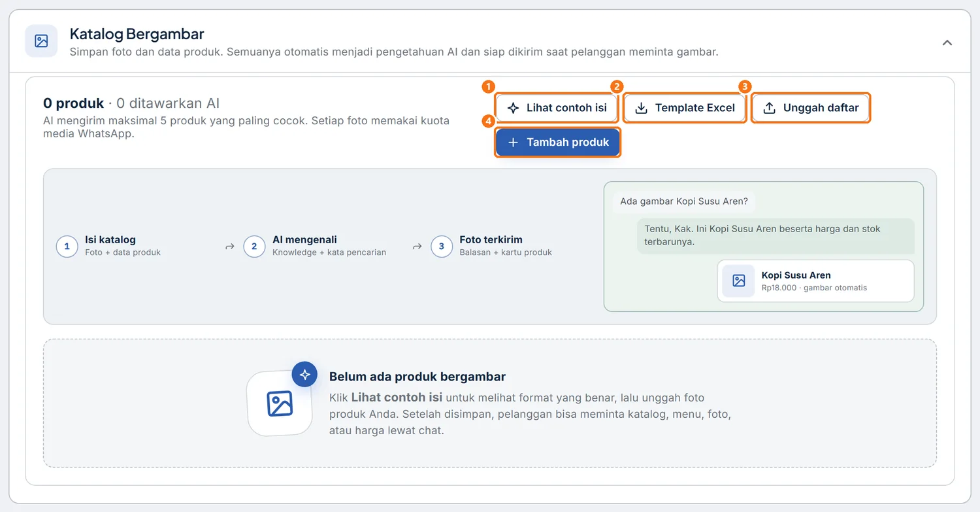Screen dimensions: 980x512
Task: Select step 3 circle for Foto terkirim
Action: tap(442, 247)
